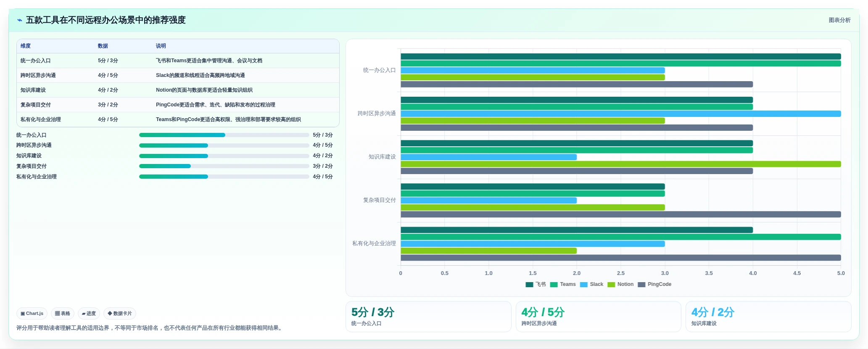868x349 pixels.
Task: Click the Slack bar in 跨时区异步沟通 group
Action: tap(621, 114)
